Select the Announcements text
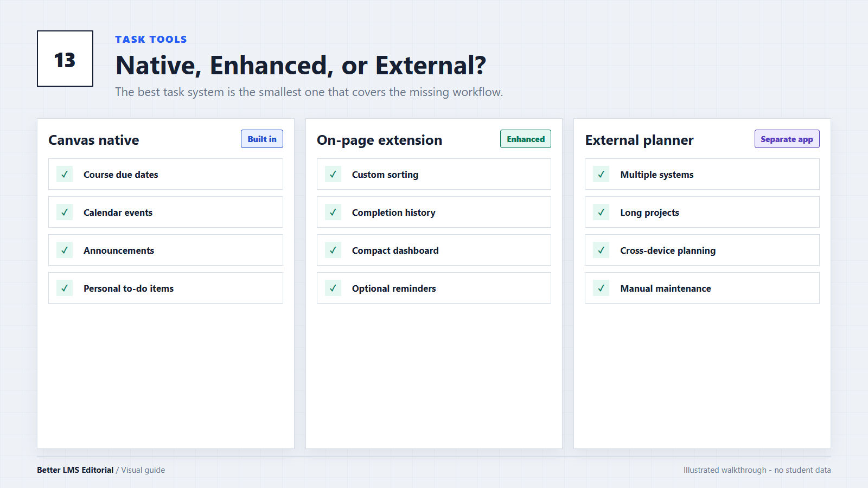 pyautogui.click(x=119, y=251)
